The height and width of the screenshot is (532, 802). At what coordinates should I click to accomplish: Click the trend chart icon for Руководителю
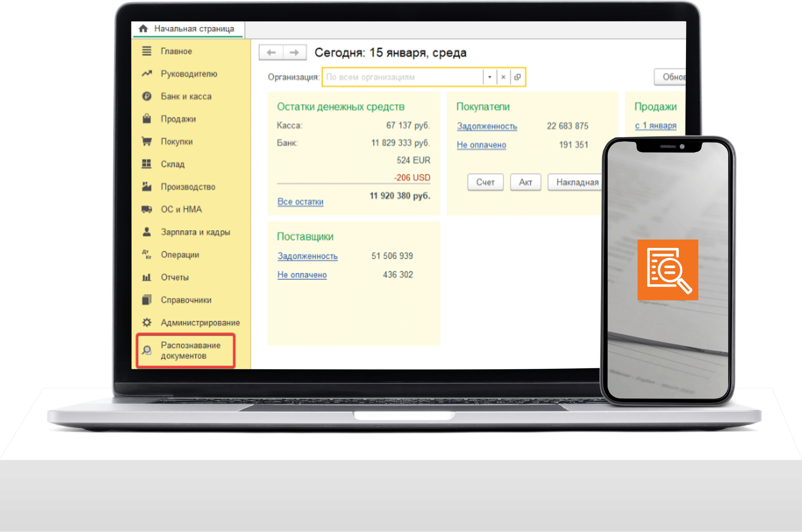pyautogui.click(x=147, y=74)
